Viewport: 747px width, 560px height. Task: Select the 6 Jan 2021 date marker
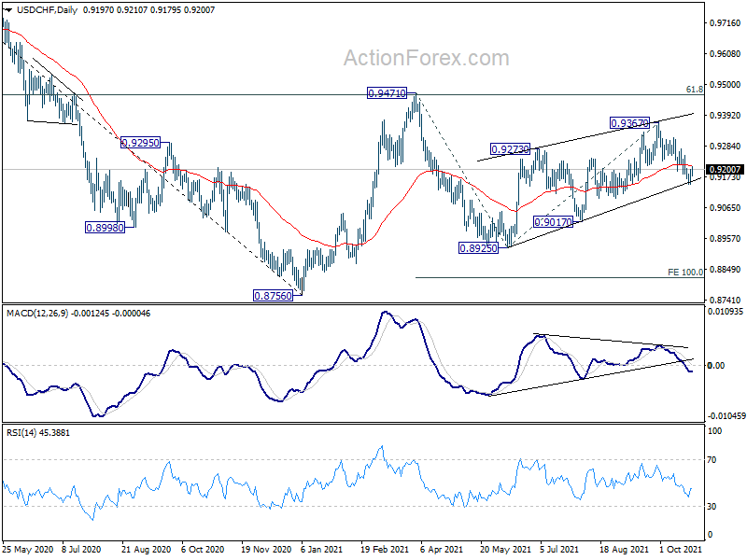coord(321,549)
